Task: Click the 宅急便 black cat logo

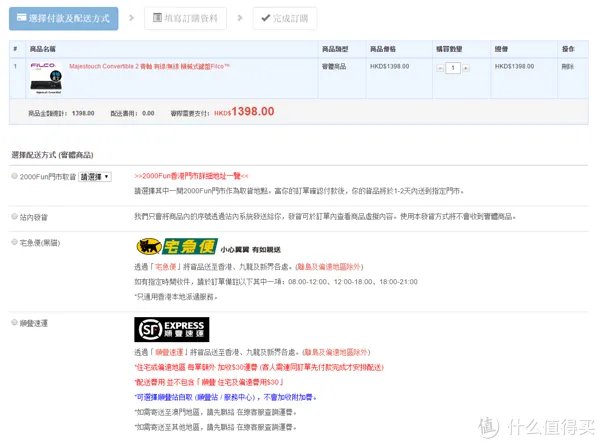Action: pos(177,246)
